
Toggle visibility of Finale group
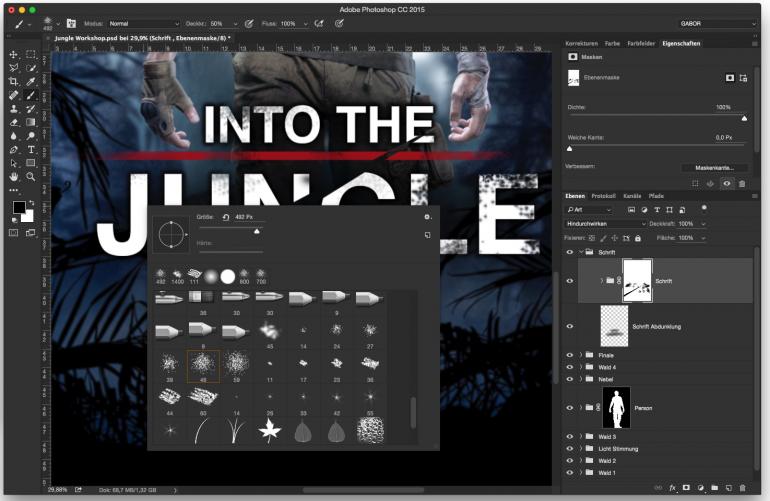coord(570,355)
